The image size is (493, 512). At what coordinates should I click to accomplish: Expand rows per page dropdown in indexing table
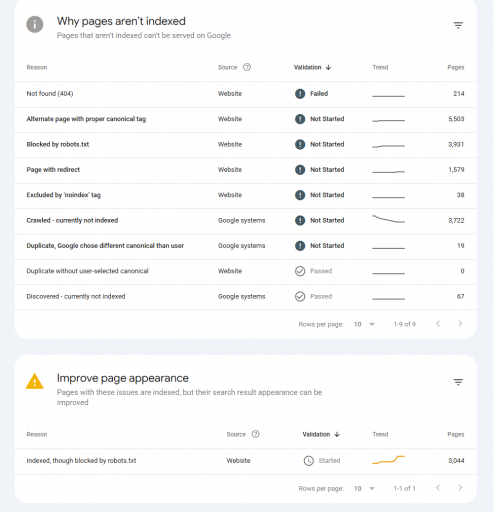[x=364, y=324]
